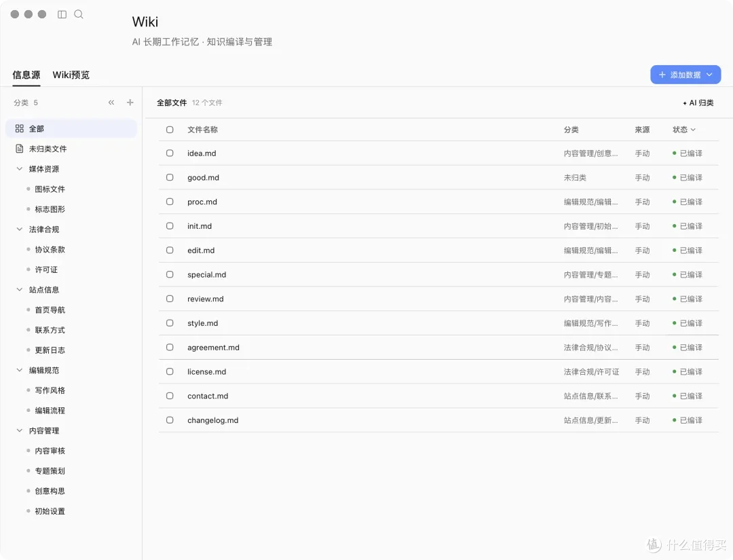Open the 许可证 subcategory
The width and height of the screenshot is (733, 560).
(46, 269)
